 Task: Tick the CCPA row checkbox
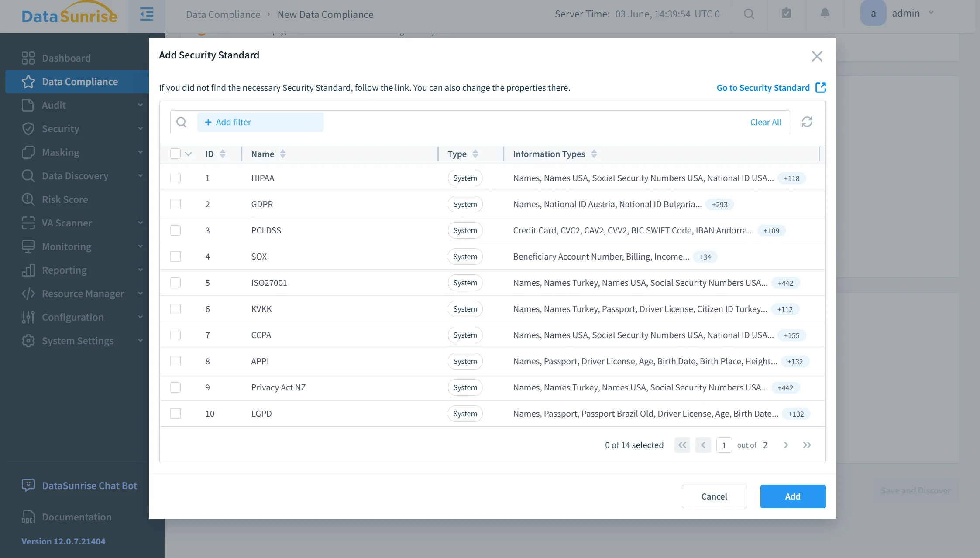tap(175, 335)
